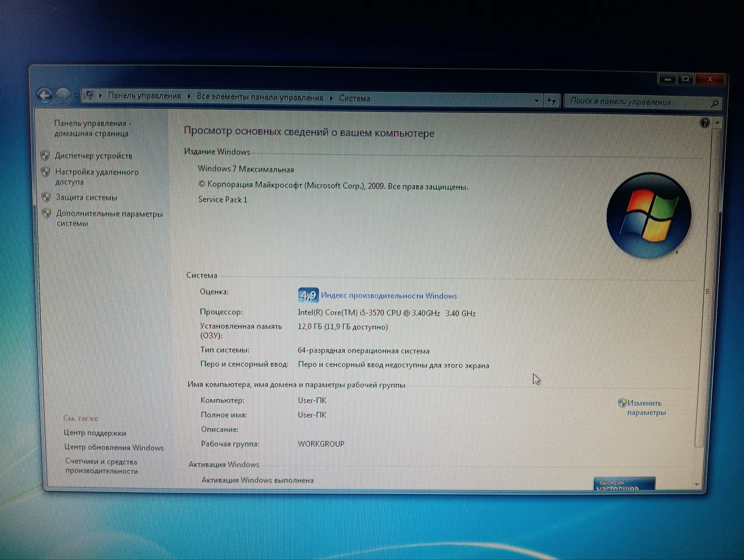
Task: Click the 64-разрядная операционная система text
Action: pos(364,350)
